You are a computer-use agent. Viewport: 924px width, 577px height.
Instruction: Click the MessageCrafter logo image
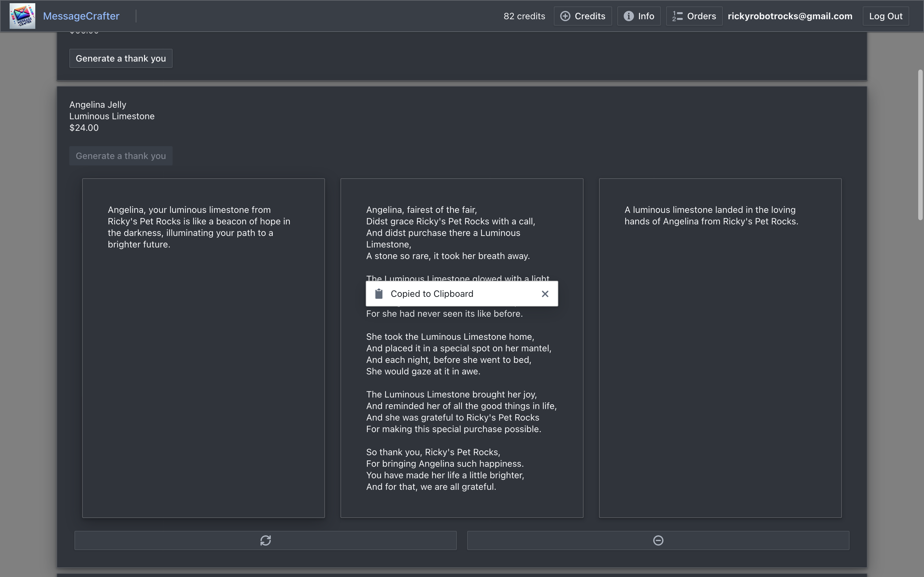(22, 16)
